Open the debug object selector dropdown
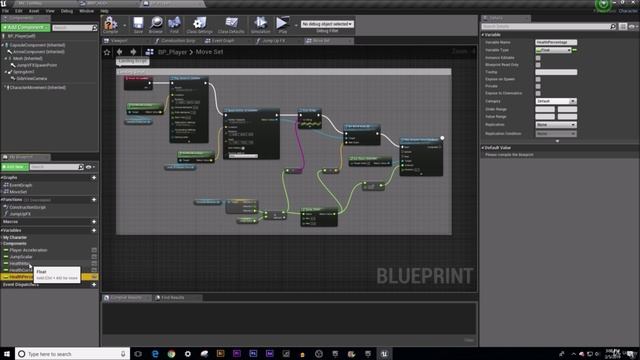This screenshot has height=360, width=640. click(327, 24)
